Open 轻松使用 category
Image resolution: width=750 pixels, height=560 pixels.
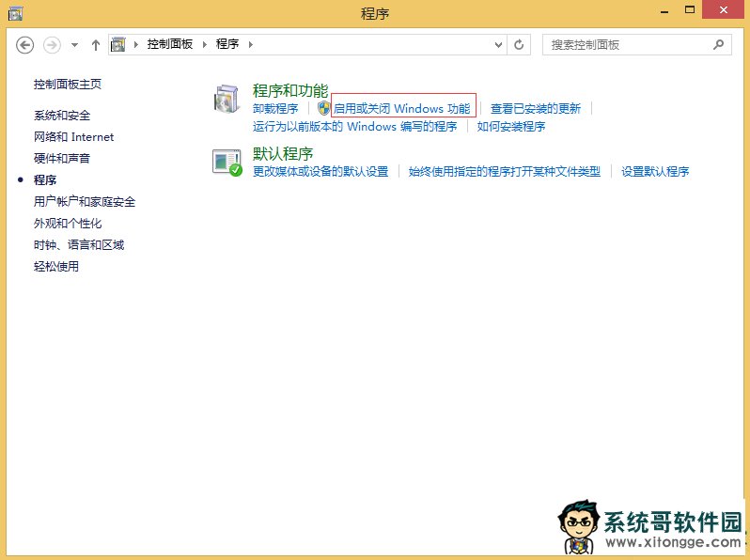pos(56,266)
